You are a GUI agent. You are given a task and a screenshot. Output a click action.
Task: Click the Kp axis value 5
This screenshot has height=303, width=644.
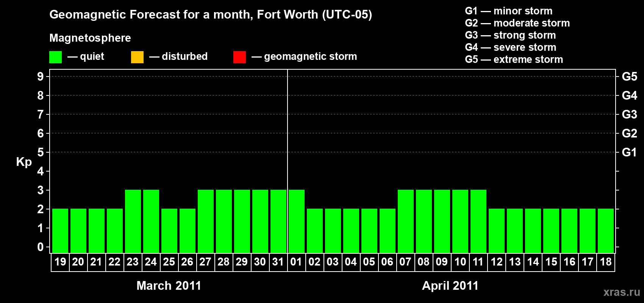(41, 152)
